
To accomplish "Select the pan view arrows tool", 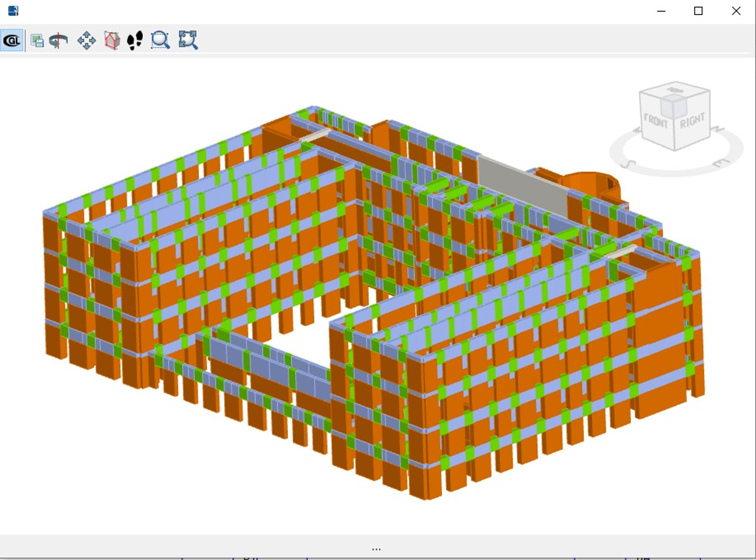I will (87, 40).
